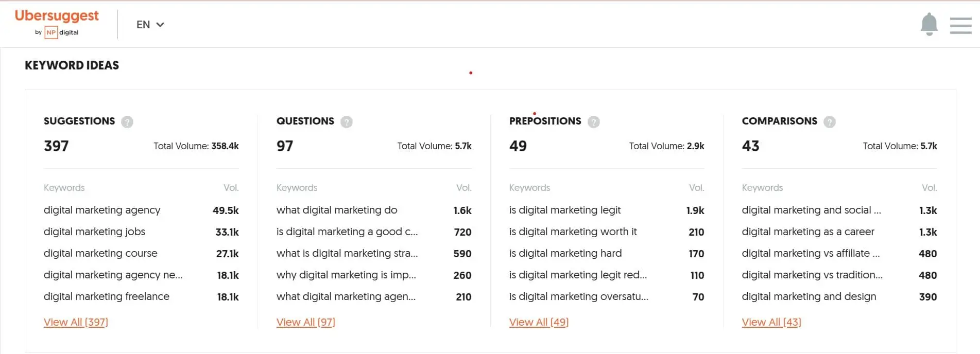Open the hamburger menu icon
This screenshot has width=980, height=354.
point(960,25)
